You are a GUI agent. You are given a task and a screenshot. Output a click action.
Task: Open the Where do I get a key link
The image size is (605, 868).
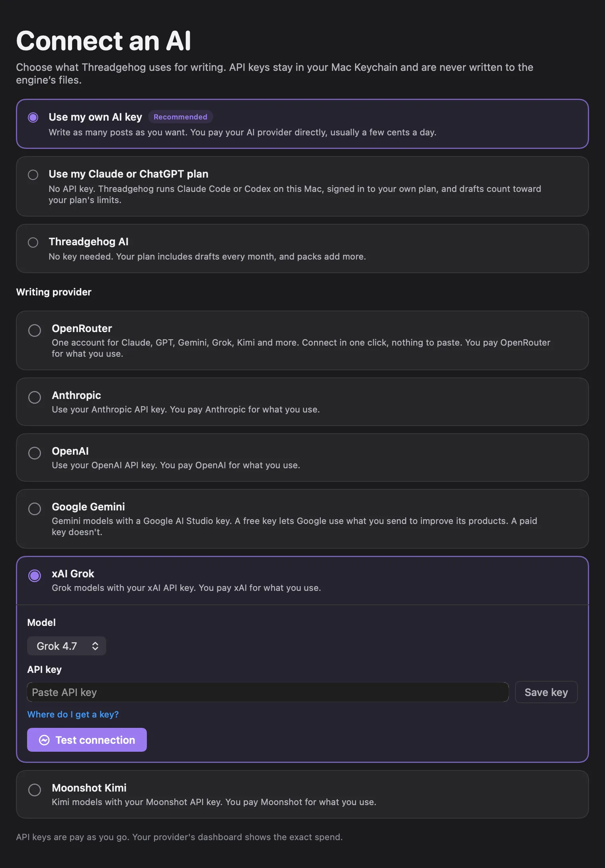click(x=73, y=714)
